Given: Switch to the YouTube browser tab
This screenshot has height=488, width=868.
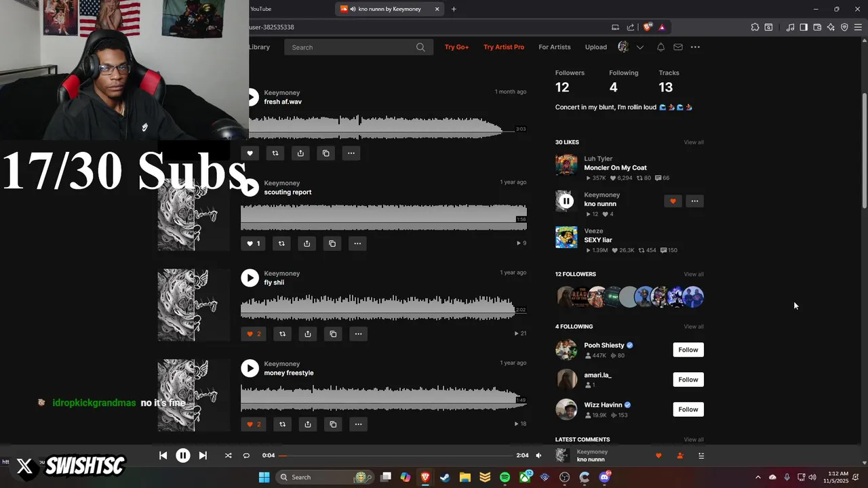Looking at the screenshot, I should [x=261, y=9].
